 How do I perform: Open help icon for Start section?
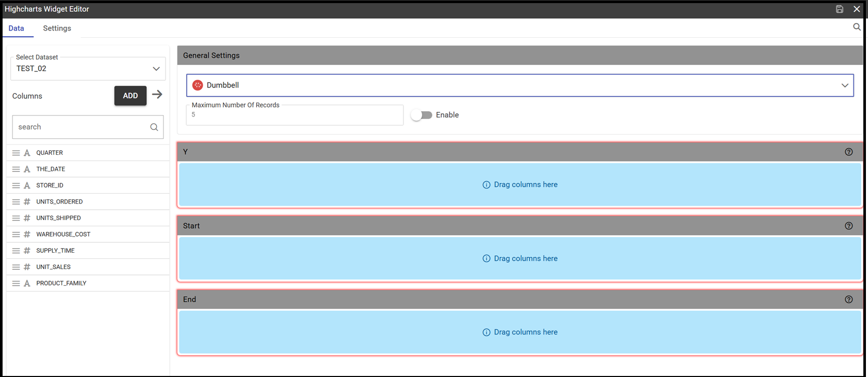(x=849, y=226)
